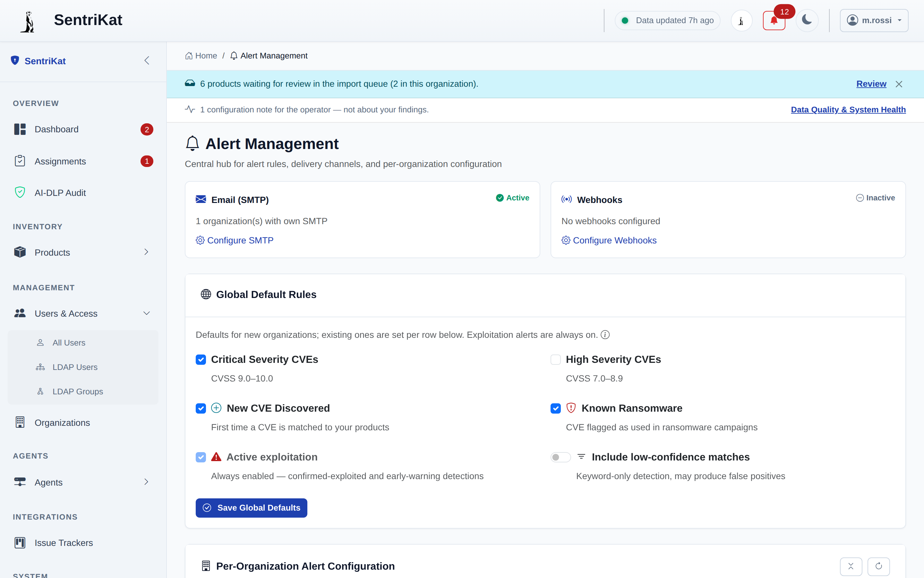Click the configuration note pulse icon

click(x=190, y=109)
